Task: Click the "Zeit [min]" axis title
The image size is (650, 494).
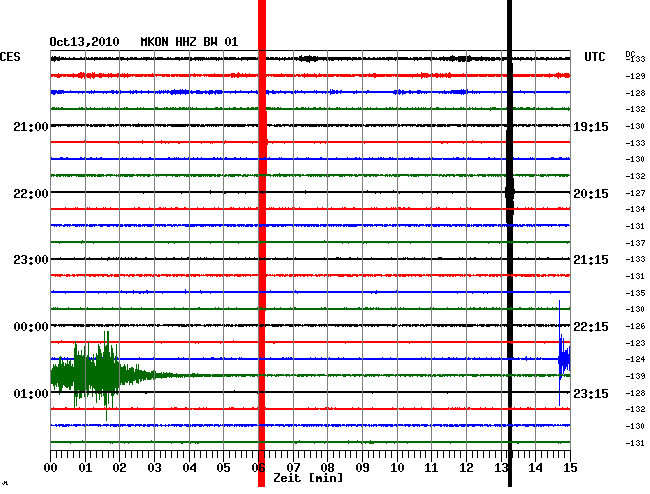Action: point(308,478)
